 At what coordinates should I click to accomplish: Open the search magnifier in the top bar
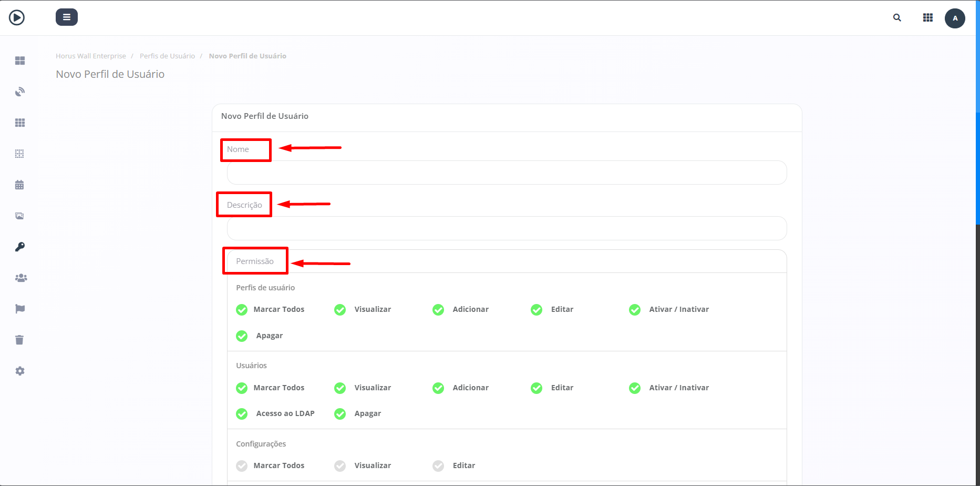896,17
